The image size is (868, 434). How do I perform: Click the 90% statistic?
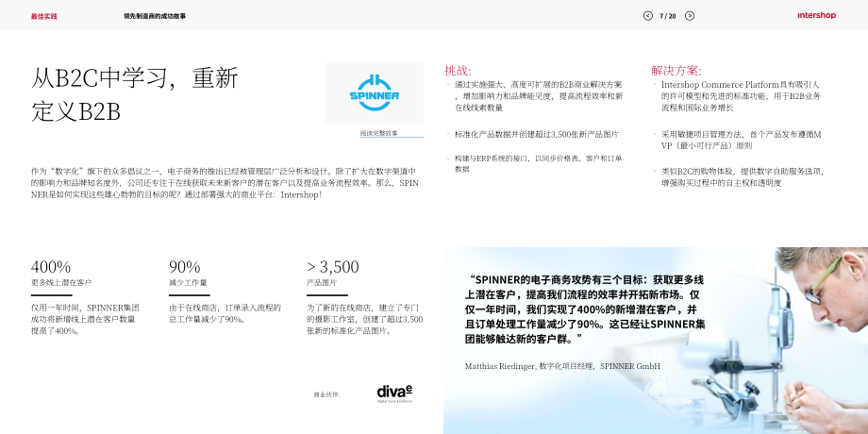[x=184, y=267]
